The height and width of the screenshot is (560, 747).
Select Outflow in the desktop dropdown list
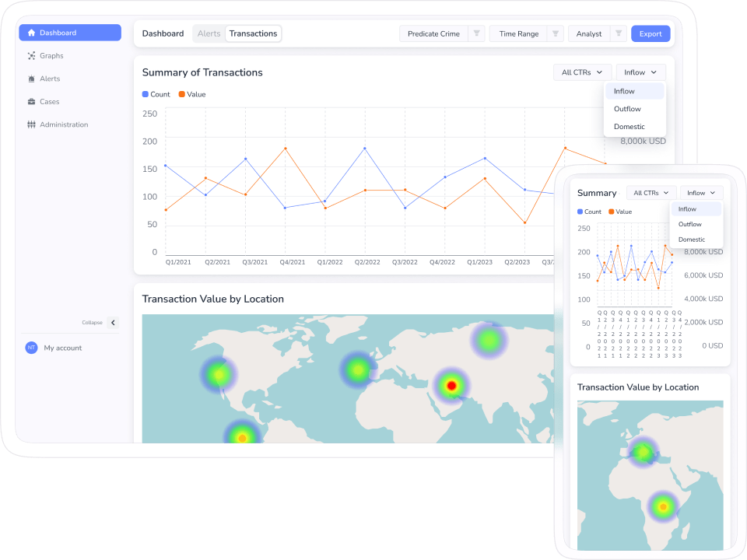point(627,109)
